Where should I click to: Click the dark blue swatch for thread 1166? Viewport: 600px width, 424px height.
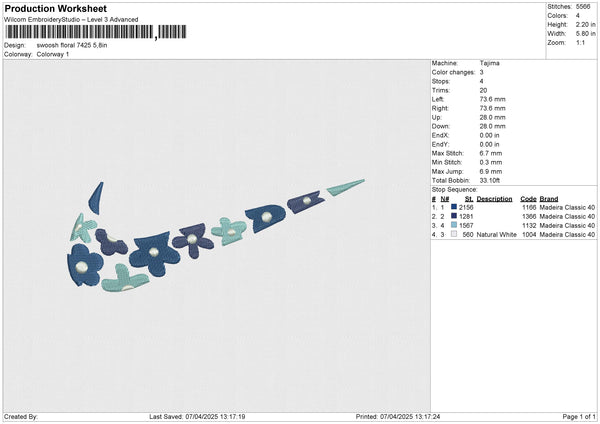[x=454, y=207]
